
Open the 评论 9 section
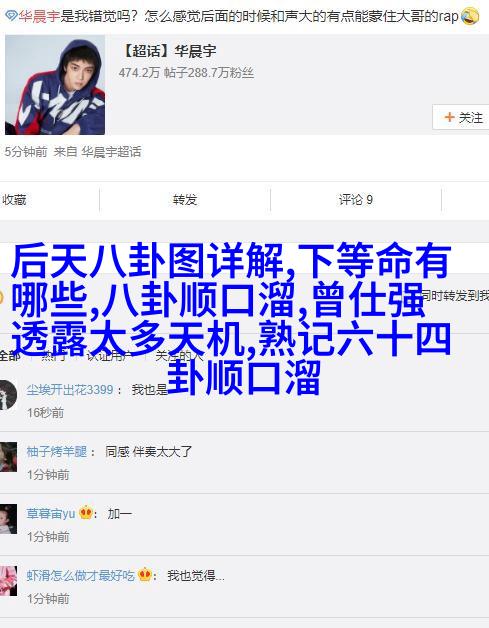[x=356, y=199]
